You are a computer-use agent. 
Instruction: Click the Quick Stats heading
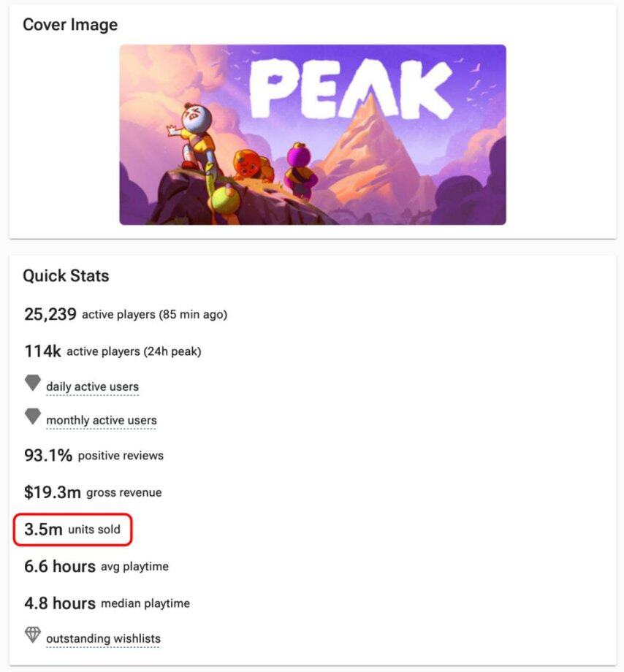[66, 276]
